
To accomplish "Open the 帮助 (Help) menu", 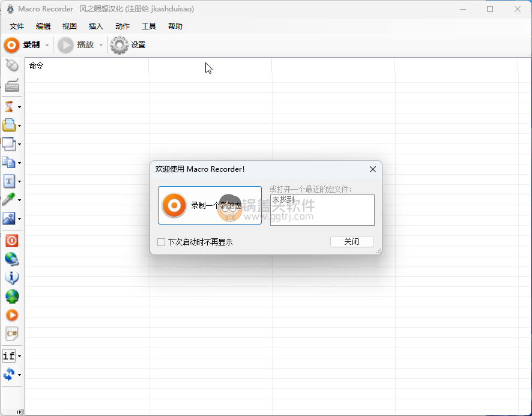I will [175, 26].
